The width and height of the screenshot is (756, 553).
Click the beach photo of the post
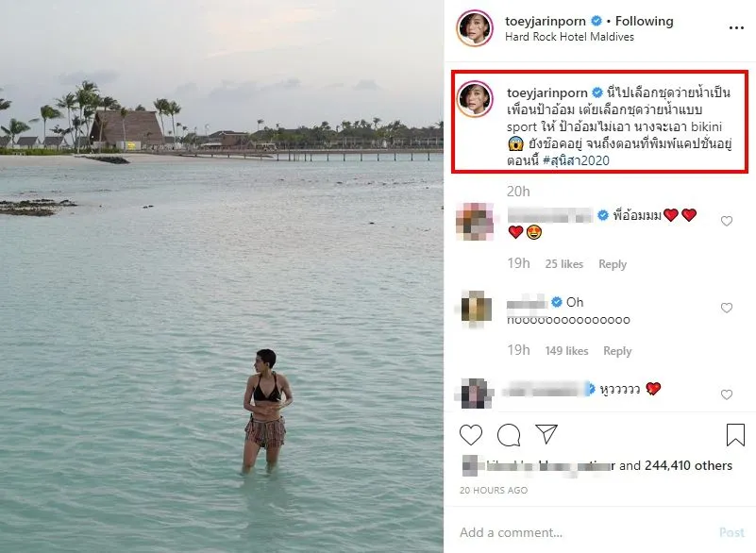tap(222, 276)
